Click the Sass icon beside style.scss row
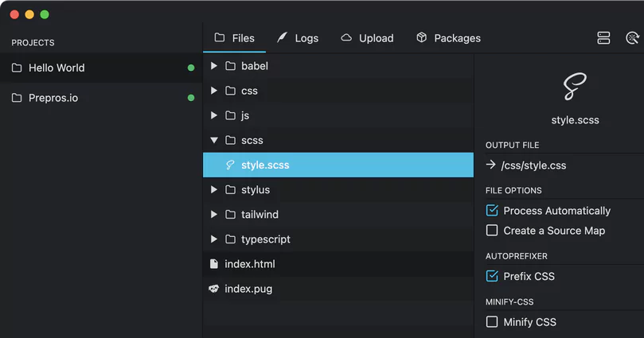644x338 pixels. coord(230,165)
